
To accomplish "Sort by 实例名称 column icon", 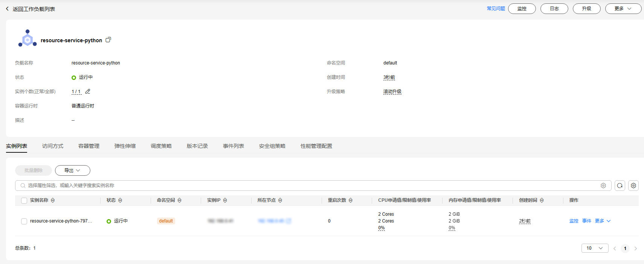I will tap(53, 200).
